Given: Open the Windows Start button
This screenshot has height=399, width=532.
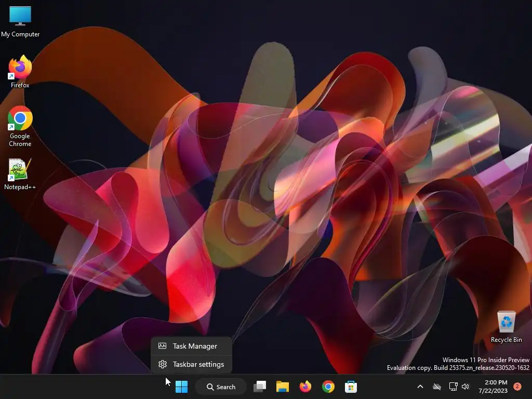Looking at the screenshot, I should coord(181,387).
